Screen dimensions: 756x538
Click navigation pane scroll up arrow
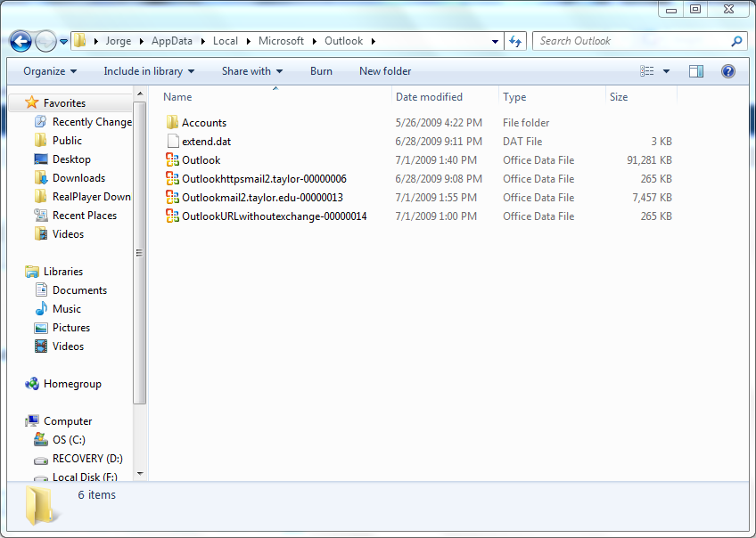pos(140,94)
